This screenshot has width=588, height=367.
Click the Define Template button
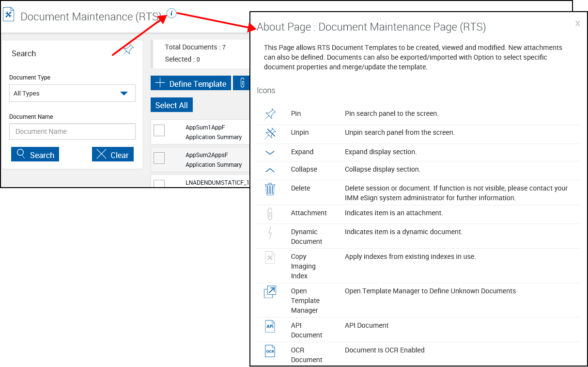(x=190, y=83)
